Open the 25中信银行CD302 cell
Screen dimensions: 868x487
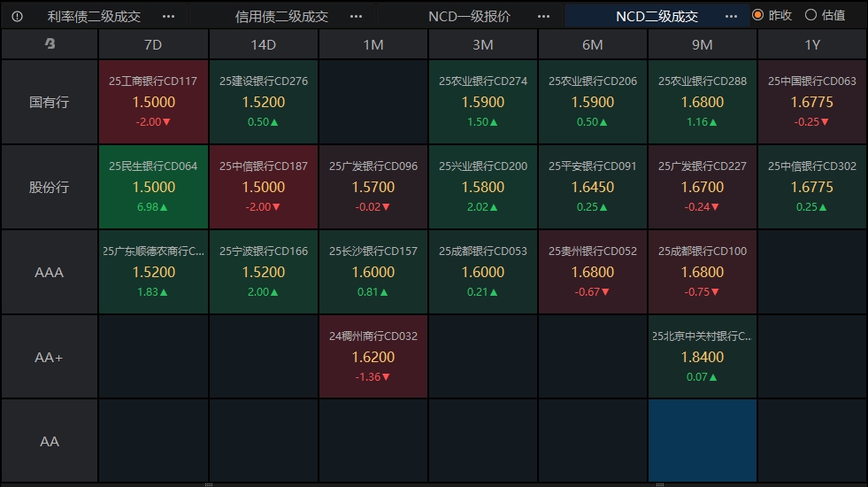click(812, 187)
